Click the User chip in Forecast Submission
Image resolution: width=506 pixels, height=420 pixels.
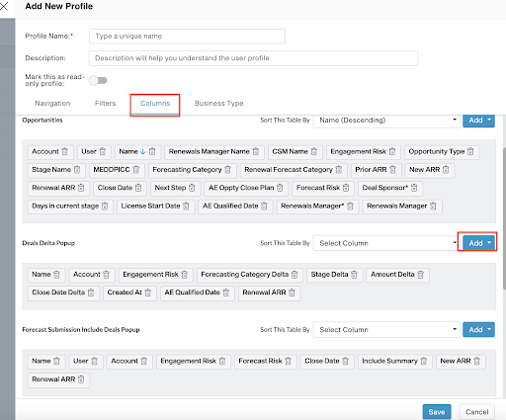(86, 361)
